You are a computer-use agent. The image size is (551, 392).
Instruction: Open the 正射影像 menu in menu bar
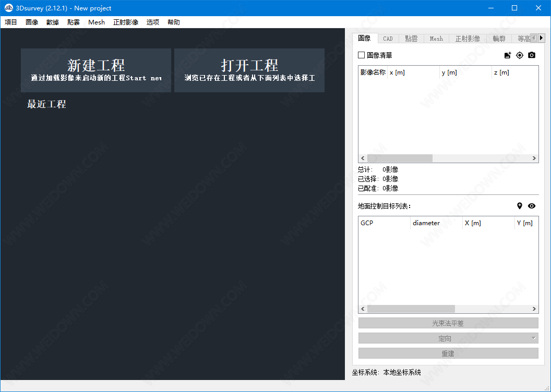pyautogui.click(x=126, y=22)
